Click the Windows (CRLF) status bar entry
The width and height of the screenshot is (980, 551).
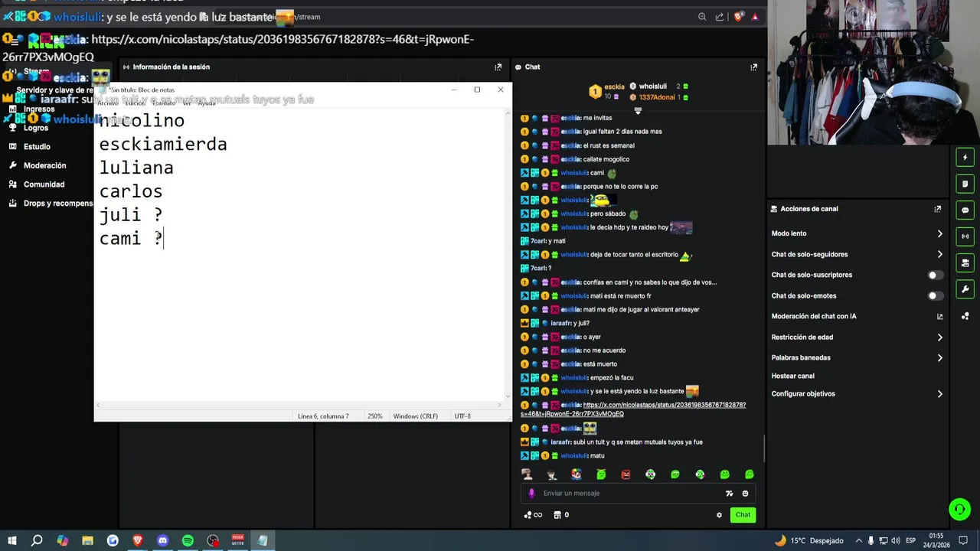coord(415,416)
